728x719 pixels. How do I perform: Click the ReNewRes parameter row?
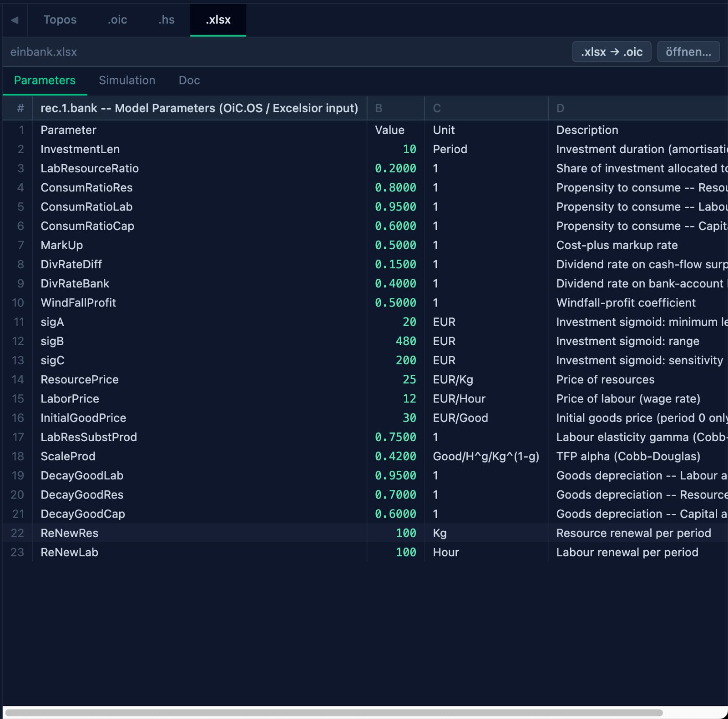[365, 533]
